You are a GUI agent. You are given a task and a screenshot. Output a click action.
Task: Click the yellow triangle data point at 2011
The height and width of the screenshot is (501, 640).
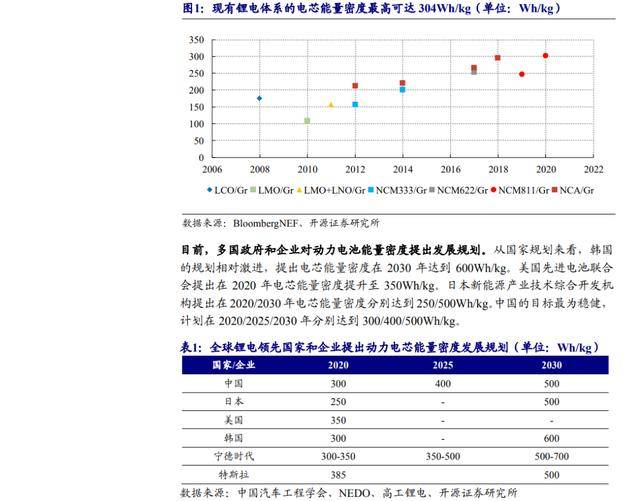pyautogui.click(x=331, y=105)
